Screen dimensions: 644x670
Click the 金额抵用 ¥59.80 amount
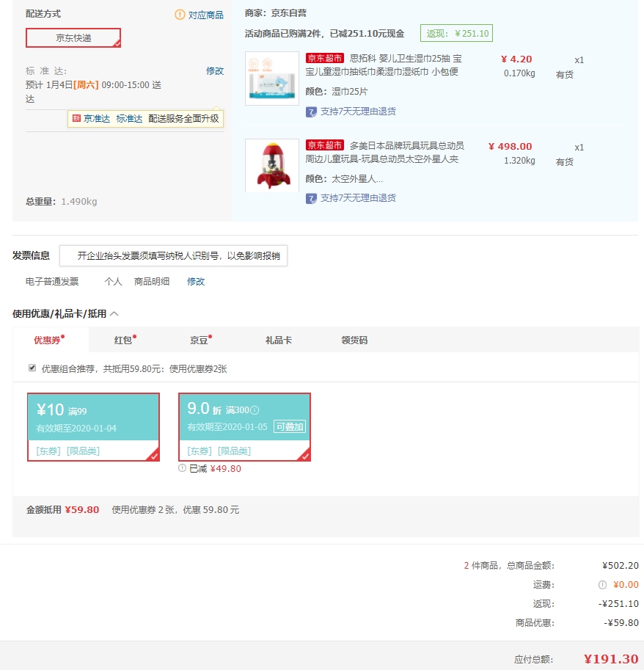[x=82, y=510]
